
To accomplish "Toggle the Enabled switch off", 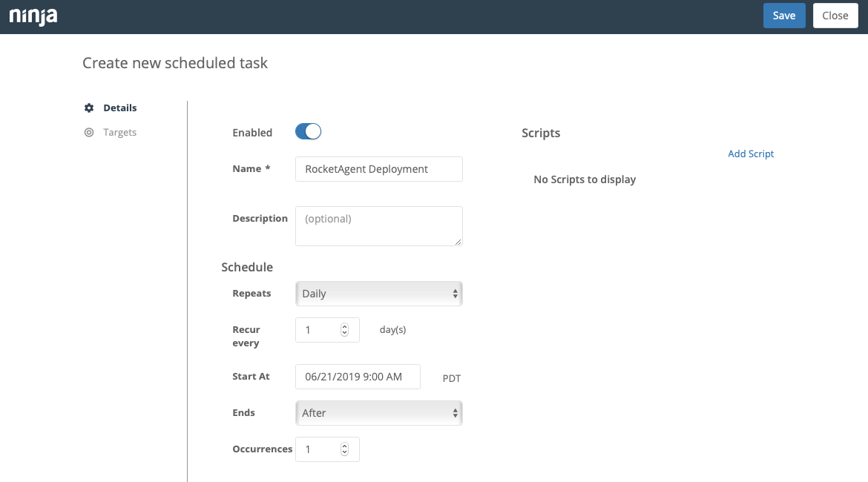I will pyautogui.click(x=309, y=132).
